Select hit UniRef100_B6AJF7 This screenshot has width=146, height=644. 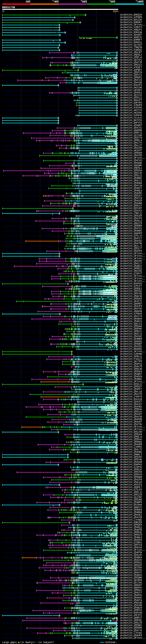click(131, 100)
